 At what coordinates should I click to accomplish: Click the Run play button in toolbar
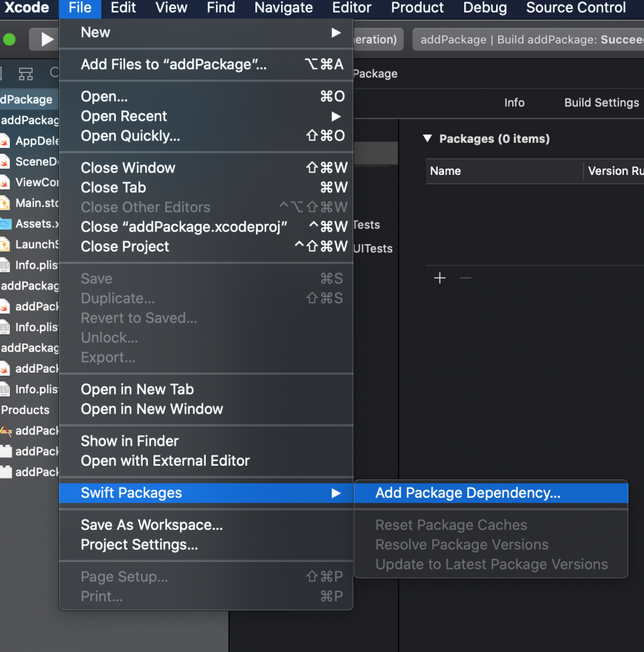pyautogui.click(x=47, y=40)
